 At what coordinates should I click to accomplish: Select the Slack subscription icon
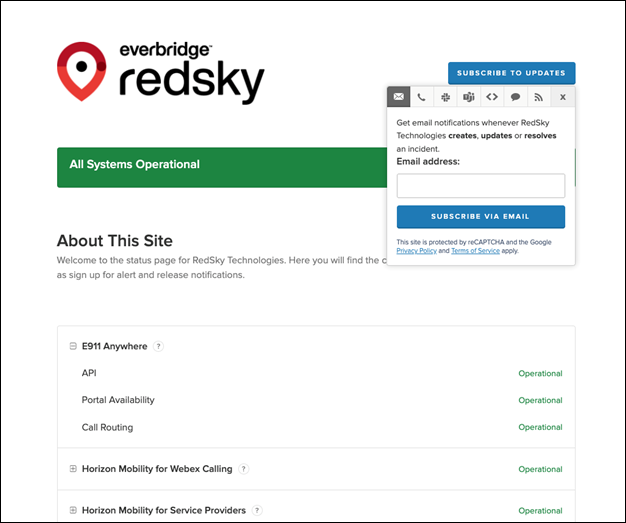pos(445,97)
